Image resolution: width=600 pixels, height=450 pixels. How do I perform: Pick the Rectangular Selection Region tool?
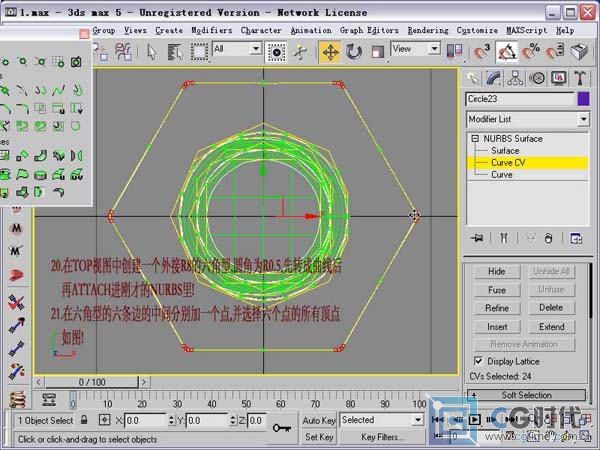click(199, 52)
